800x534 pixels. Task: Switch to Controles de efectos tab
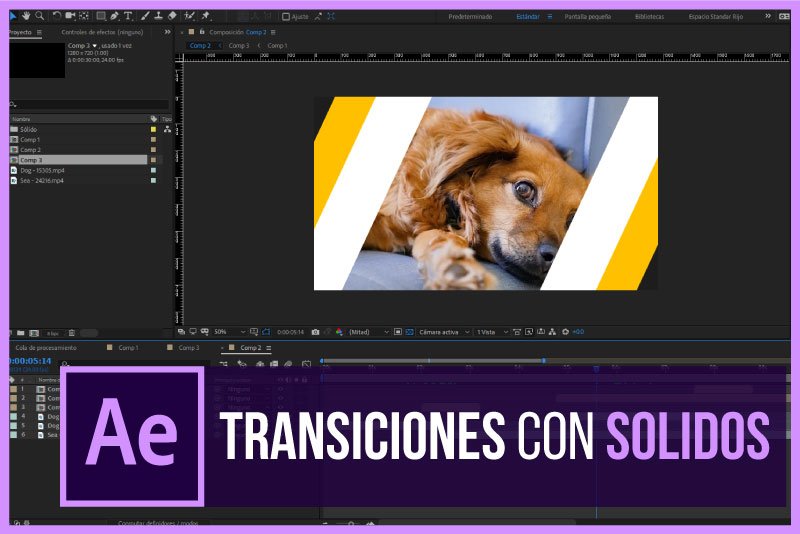point(102,32)
